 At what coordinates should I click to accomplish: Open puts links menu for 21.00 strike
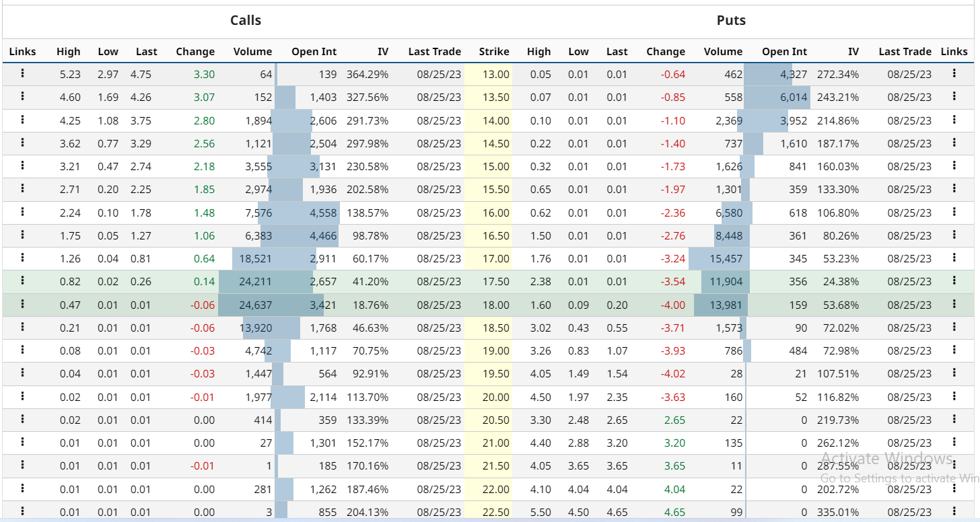click(954, 442)
